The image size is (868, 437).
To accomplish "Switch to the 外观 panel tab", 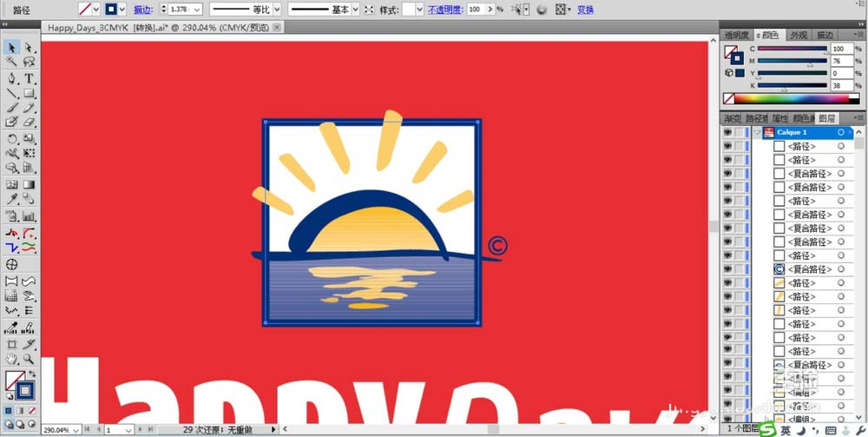I will 799,35.
